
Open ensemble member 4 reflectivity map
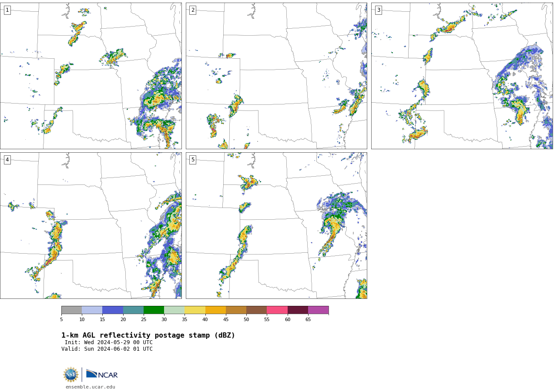click(91, 225)
